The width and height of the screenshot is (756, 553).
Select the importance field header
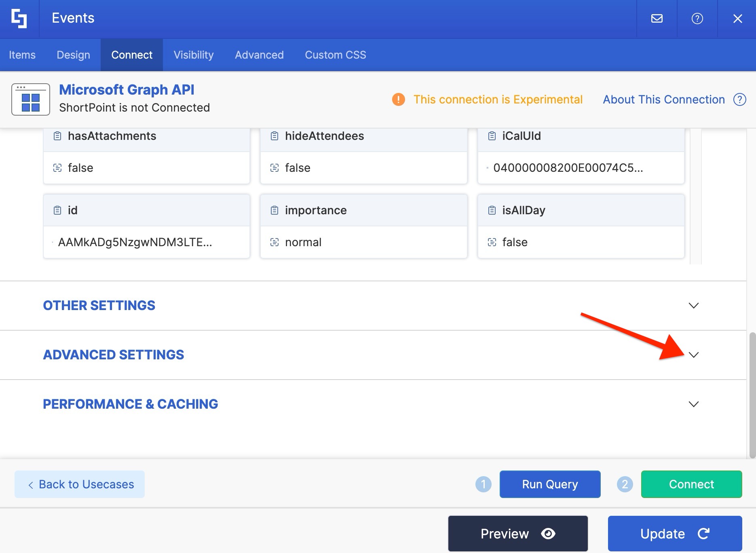(363, 210)
